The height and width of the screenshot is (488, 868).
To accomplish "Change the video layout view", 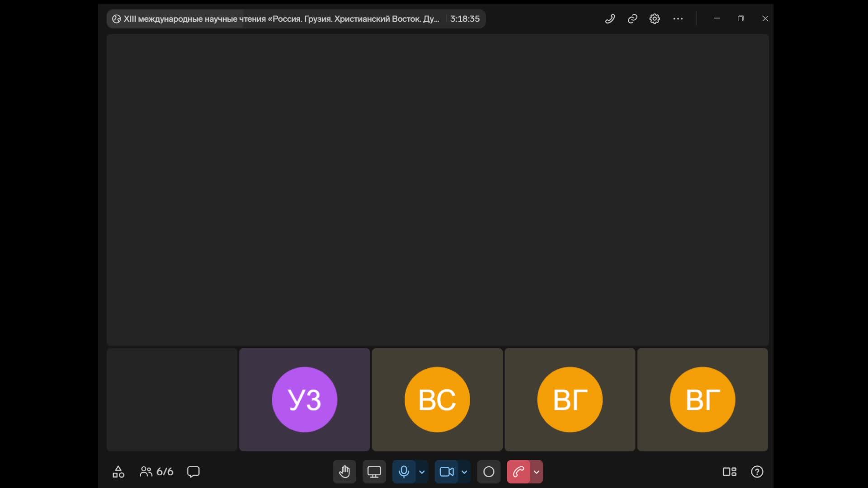I will click(x=729, y=472).
